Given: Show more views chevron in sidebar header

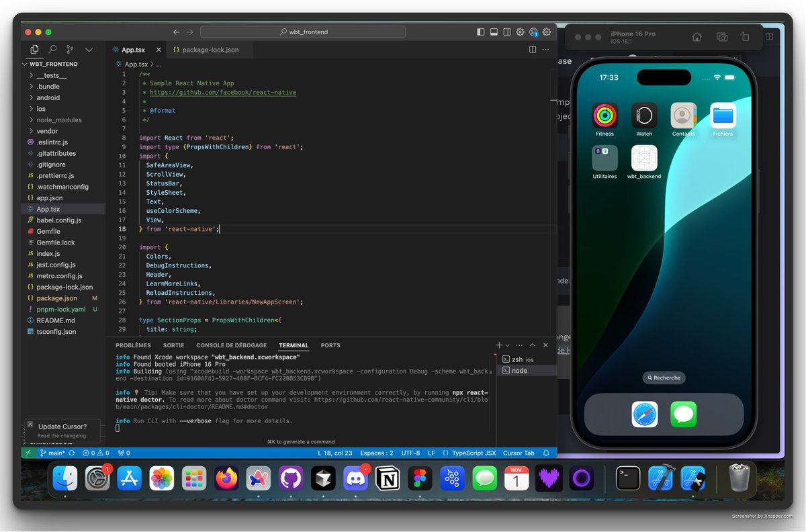Looking at the screenshot, I should click(89, 50).
